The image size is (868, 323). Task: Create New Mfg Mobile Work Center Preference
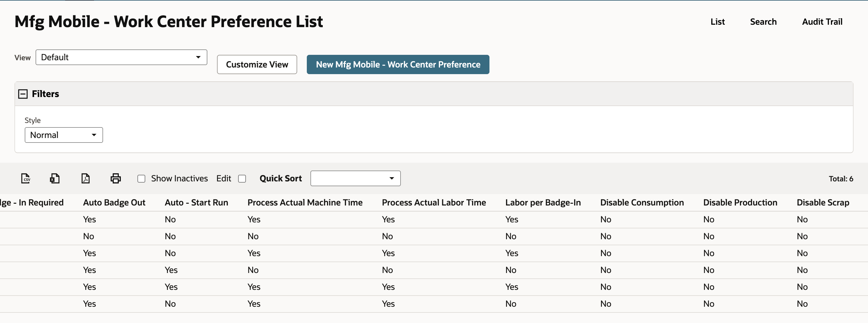tap(398, 64)
